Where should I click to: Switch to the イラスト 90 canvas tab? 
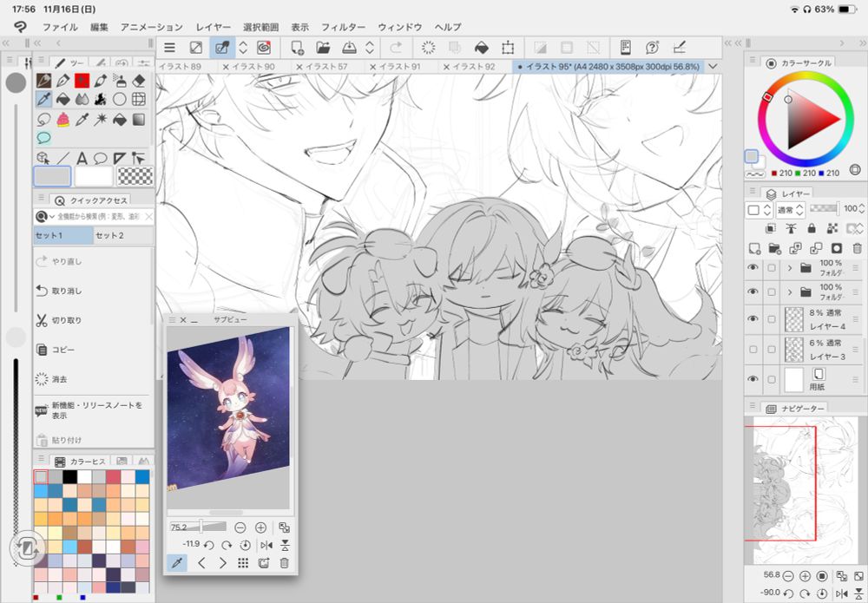pyautogui.click(x=253, y=67)
